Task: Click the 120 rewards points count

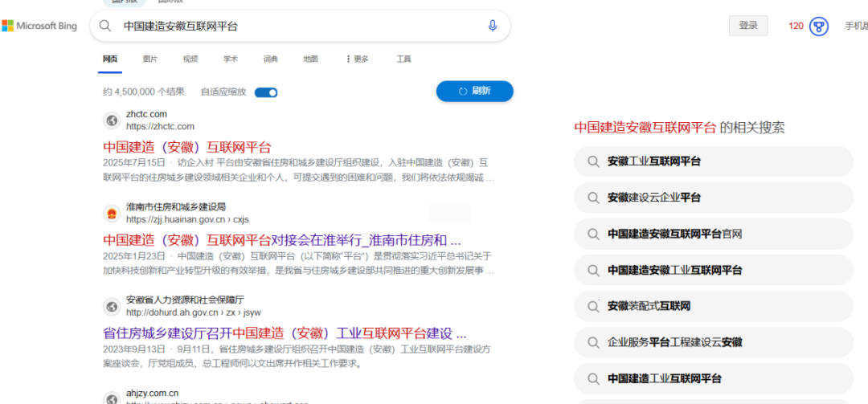Action: [x=796, y=26]
